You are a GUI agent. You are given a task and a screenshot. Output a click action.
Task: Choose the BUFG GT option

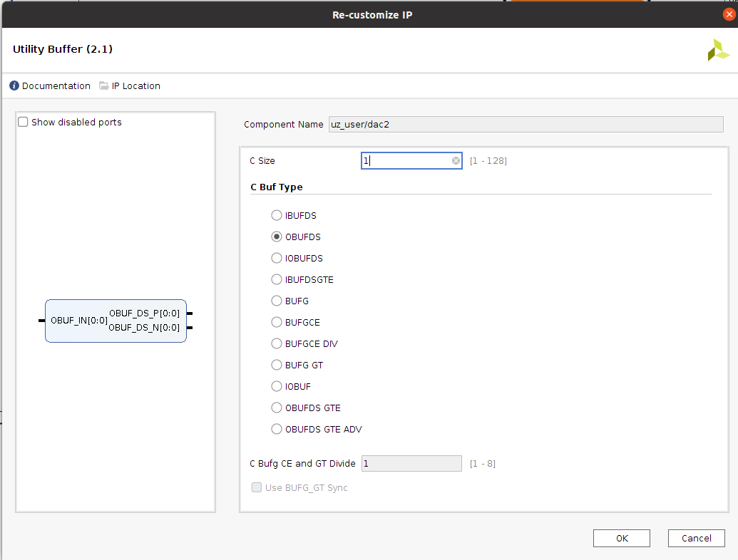(x=277, y=365)
